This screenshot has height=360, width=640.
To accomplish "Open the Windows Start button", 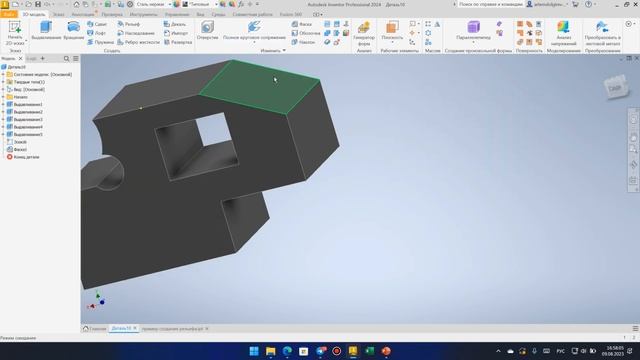I will [x=254, y=351].
